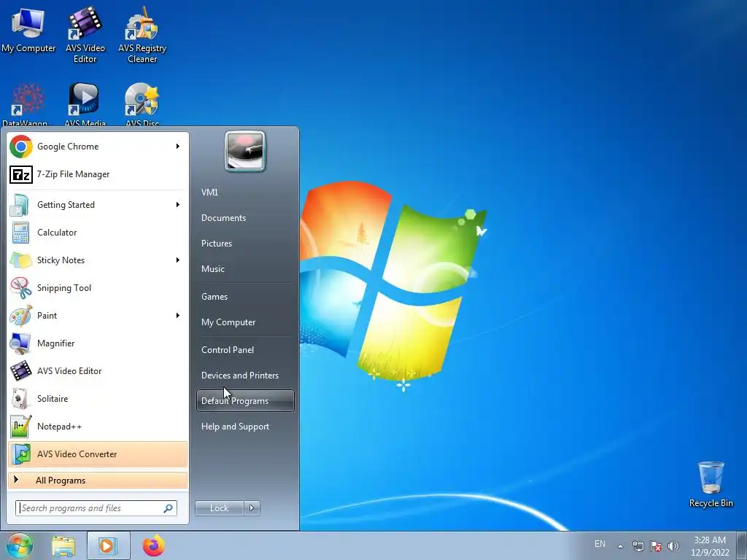
Task: Open the Pictures library
Action: pyautogui.click(x=245, y=244)
